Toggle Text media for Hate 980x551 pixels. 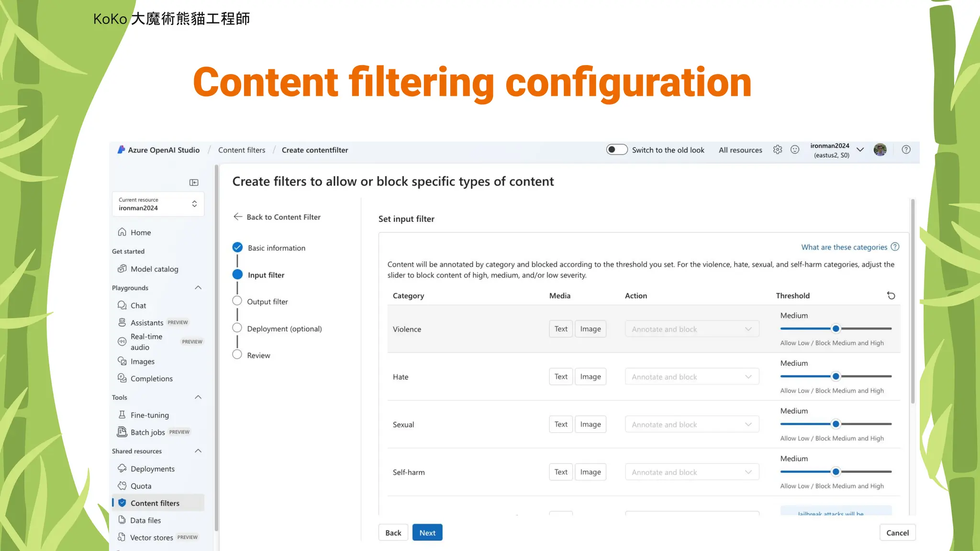point(561,377)
